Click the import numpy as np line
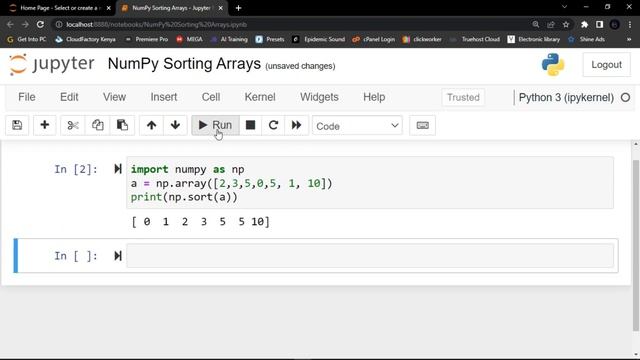The height and width of the screenshot is (360, 640). (x=187, y=169)
